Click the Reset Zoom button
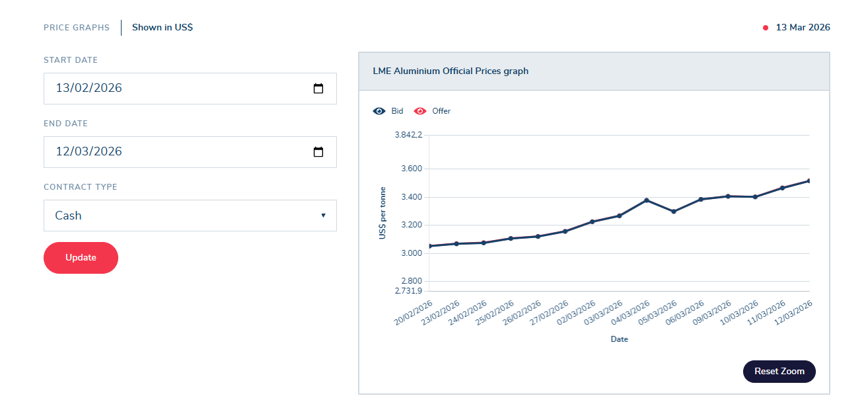Viewport: 868px width, 404px height. tap(779, 372)
